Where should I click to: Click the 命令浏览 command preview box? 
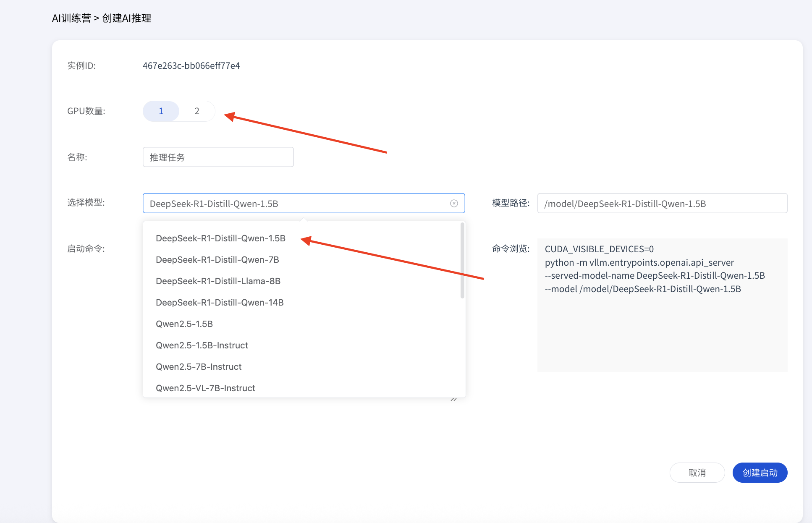(662, 305)
